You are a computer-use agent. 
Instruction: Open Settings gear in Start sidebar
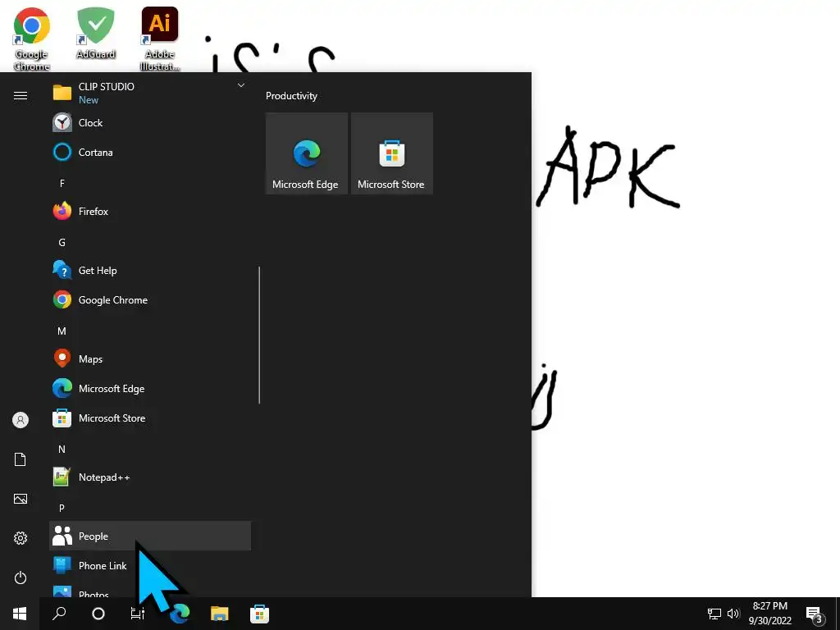21,538
